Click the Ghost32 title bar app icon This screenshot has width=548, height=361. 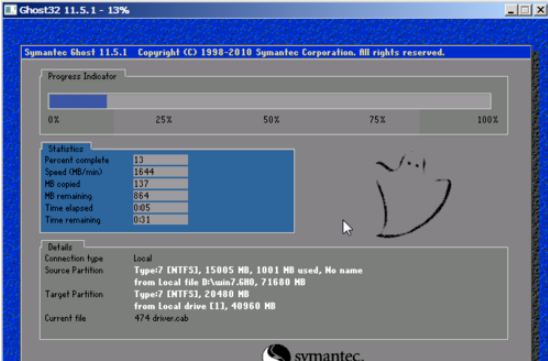(x=10, y=9)
